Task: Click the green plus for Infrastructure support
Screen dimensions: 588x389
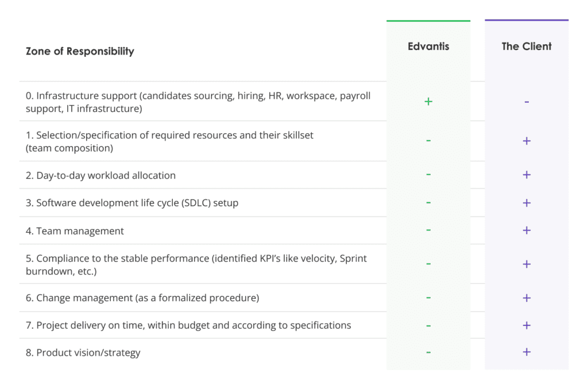Action: pyautogui.click(x=428, y=102)
